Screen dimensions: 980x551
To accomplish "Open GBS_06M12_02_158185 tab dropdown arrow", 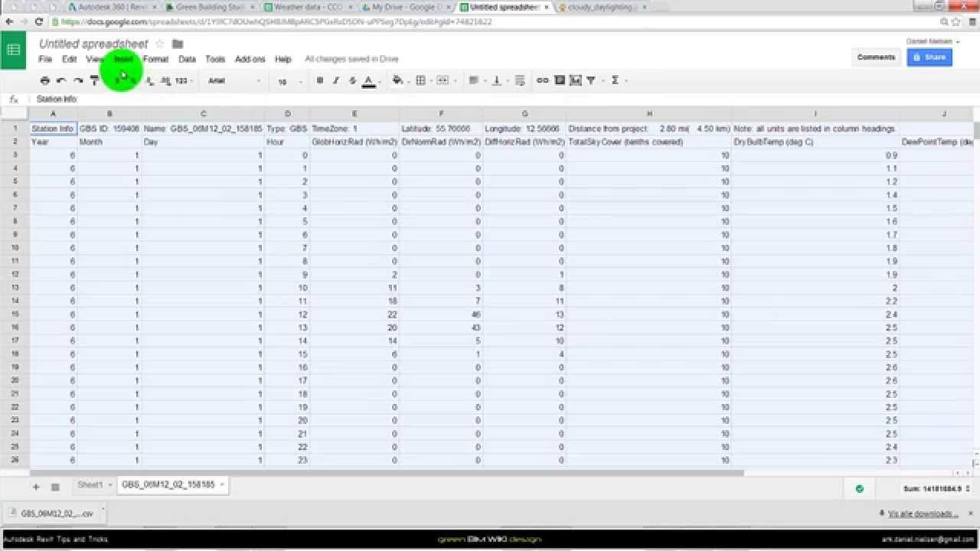I will click(x=222, y=485).
